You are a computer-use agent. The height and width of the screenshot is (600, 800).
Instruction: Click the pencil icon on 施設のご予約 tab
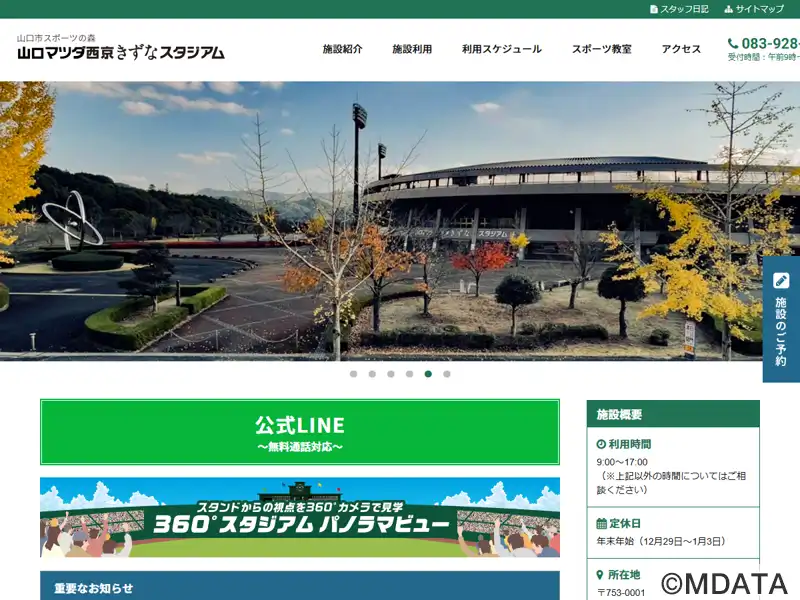(781, 281)
